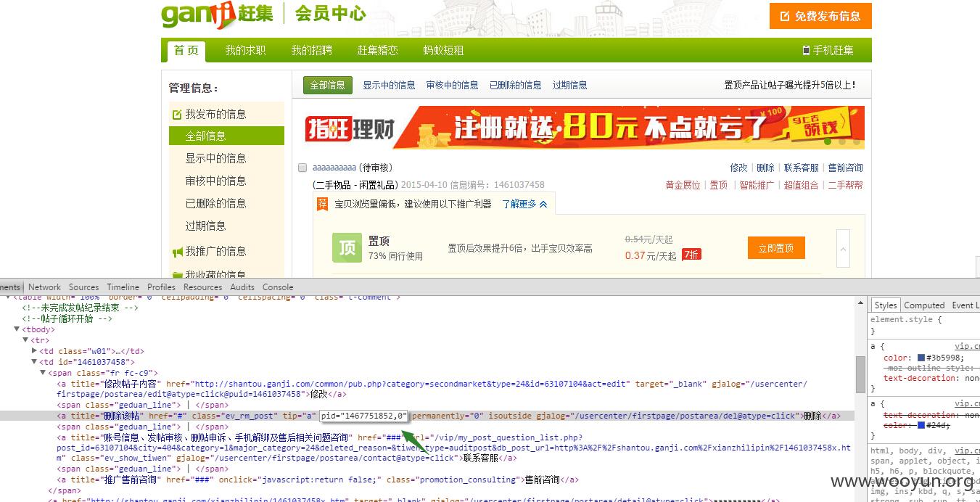Collapse the tbody node in DOM tree
Screen dimensions: 980x502
coord(17,329)
